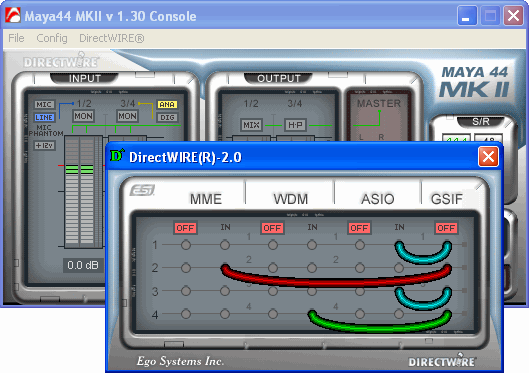Click WDM output node on row 3
529x373 pixels.
[x=273, y=291]
